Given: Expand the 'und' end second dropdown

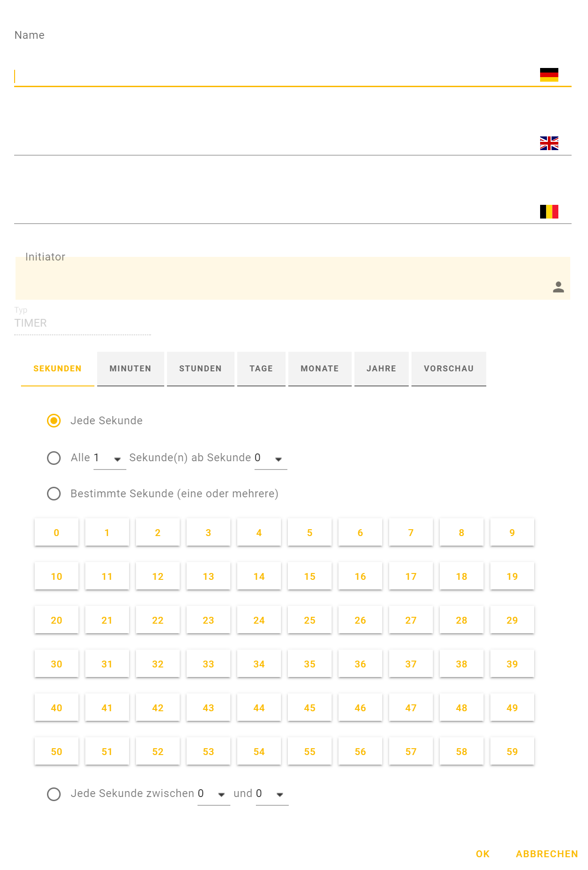Looking at the screenshot, I should 272,794.
